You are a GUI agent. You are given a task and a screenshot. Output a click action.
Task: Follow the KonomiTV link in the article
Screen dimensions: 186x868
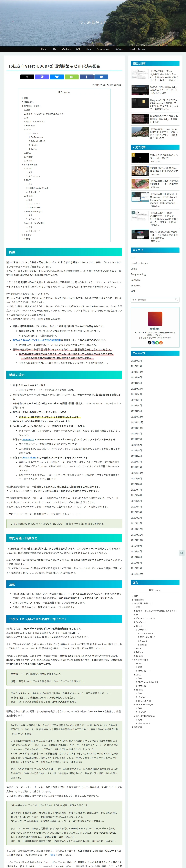28,439
